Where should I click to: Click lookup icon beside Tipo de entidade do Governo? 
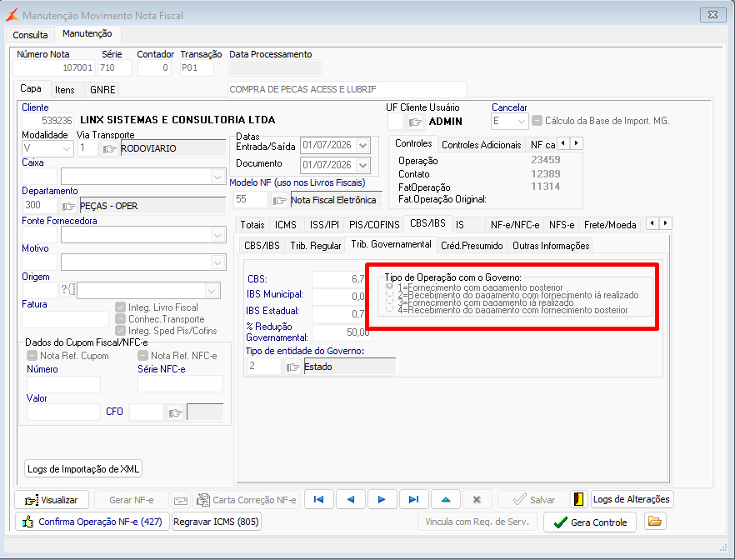click(292, 367)
